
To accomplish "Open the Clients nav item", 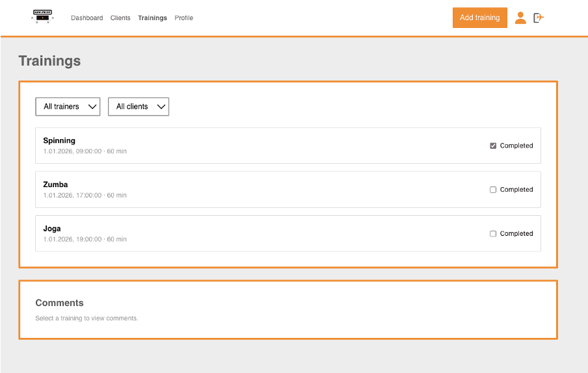I will pos(120,18).
